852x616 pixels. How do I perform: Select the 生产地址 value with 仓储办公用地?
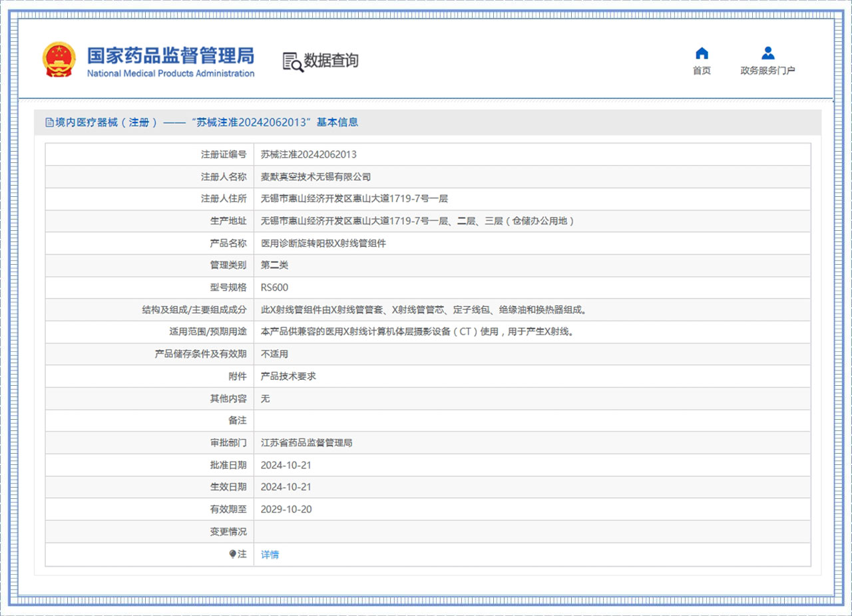click(x=417, y=221)
